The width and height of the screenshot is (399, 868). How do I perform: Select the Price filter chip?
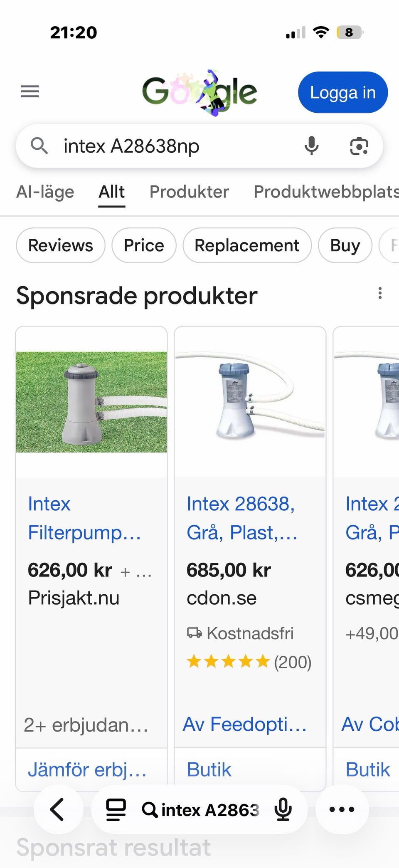[144, 245]
